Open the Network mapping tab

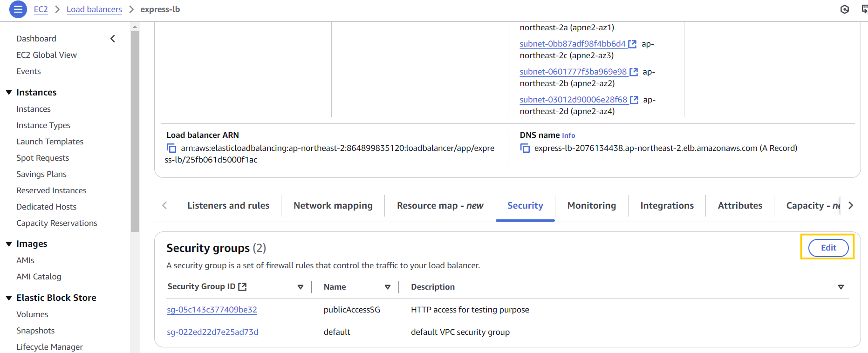coord(333,205)
